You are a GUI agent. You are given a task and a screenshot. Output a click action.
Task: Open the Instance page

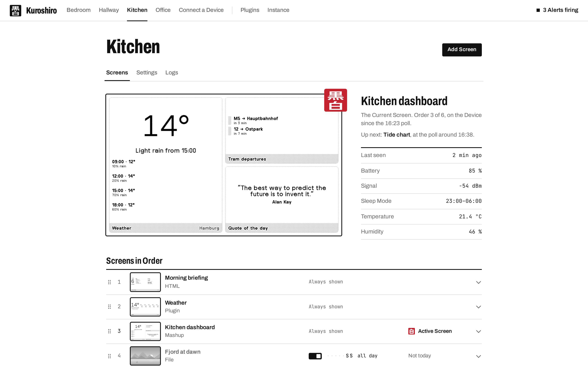point(278,10)
